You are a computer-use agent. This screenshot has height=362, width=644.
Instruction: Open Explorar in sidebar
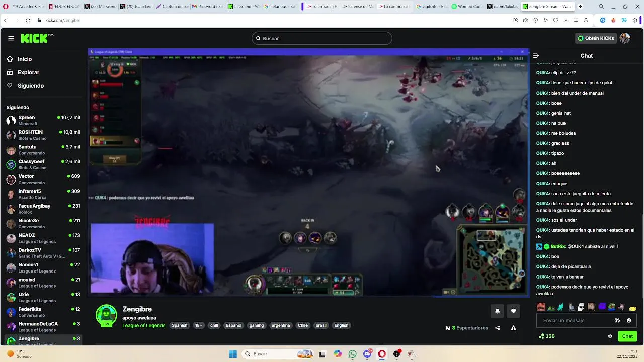coord(23,72)
